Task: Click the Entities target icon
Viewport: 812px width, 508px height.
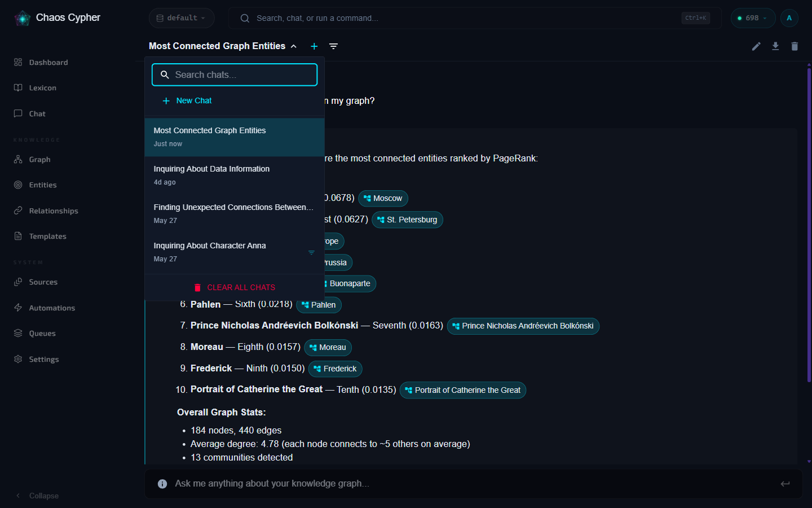Action: click(18, 185)
